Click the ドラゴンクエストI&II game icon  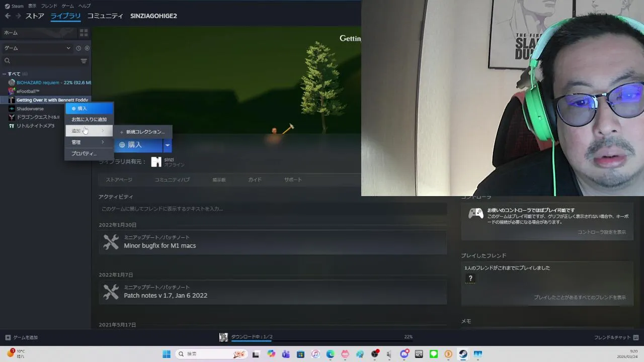click(x=12, y=117)
